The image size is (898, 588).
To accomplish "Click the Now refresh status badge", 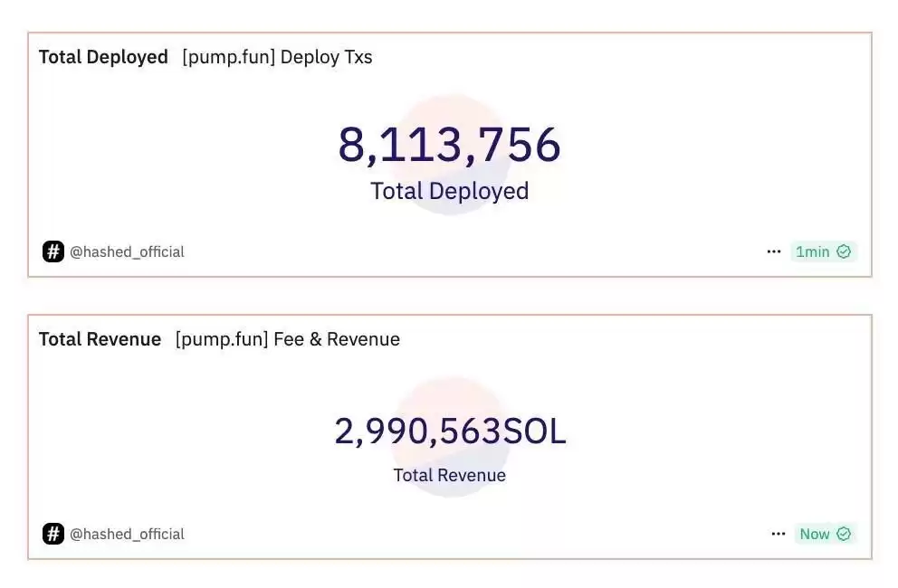I will [x=826, y=534].
